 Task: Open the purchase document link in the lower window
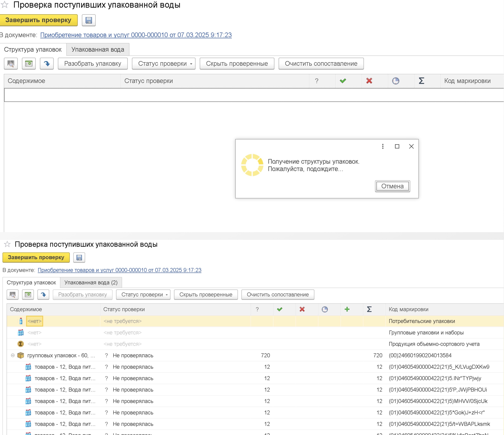tap(120, 270)
